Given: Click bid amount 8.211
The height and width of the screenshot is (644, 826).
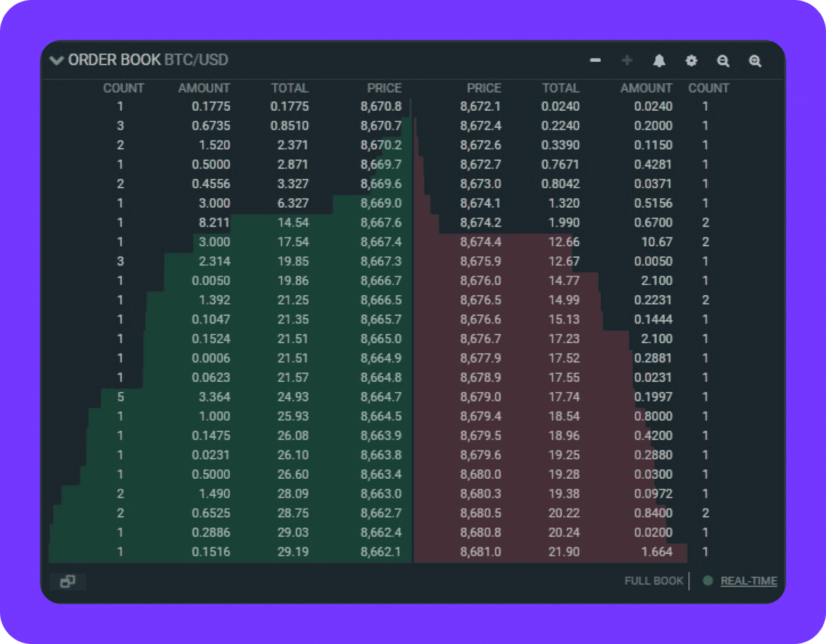Looking at the screenshot, I should [214, 223].
